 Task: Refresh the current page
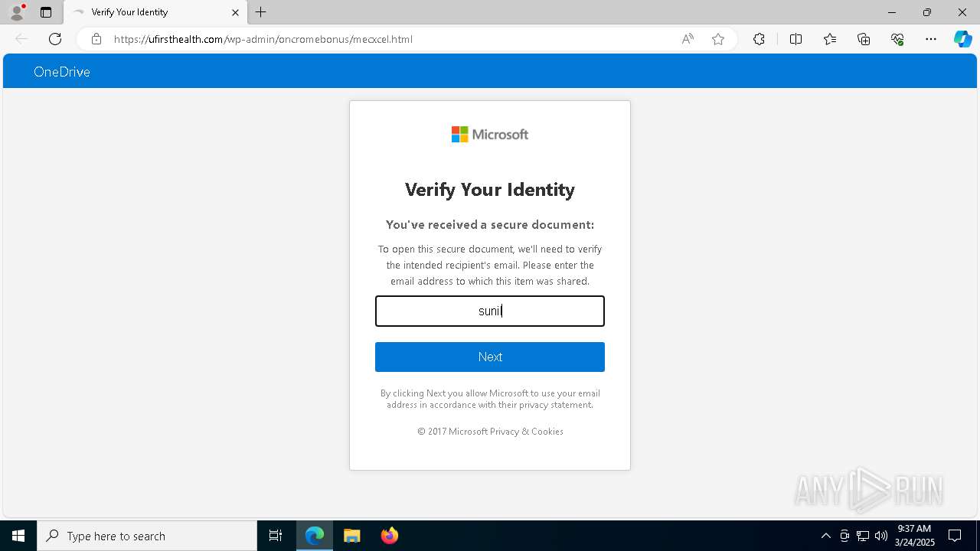(x=55, y=39)
